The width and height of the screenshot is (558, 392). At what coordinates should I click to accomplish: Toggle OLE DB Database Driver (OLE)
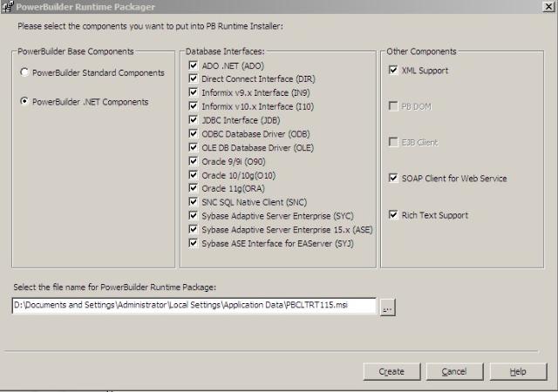click(194, 147)
